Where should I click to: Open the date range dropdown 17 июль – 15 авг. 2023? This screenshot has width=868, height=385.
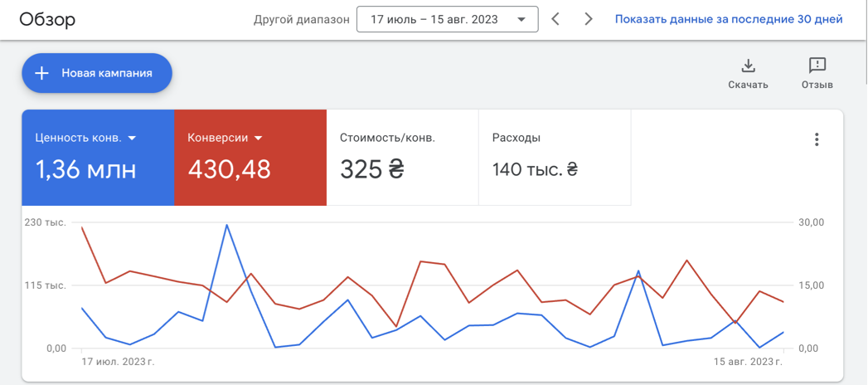[448, 19]
